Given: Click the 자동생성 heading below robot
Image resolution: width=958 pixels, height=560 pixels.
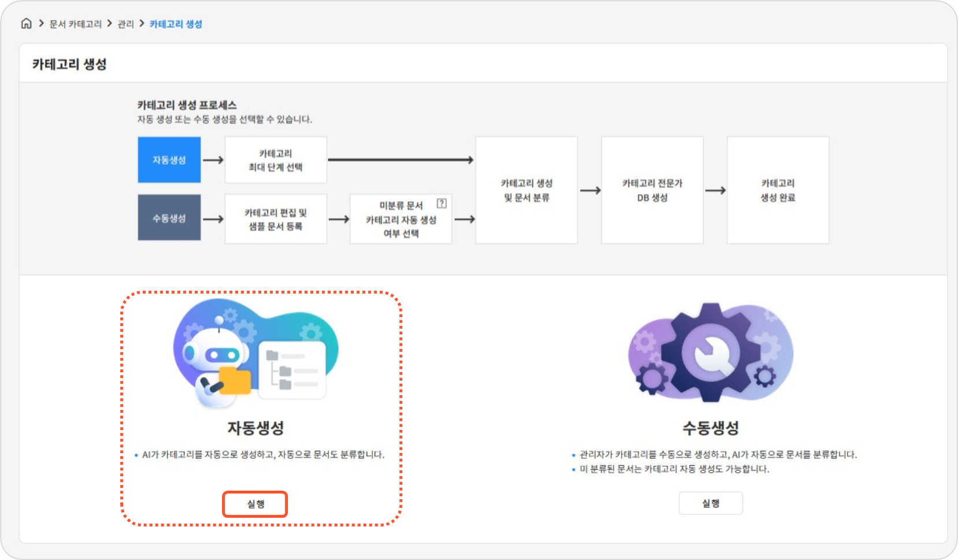Looking at the screenshot, I should [x=256, y=428].
